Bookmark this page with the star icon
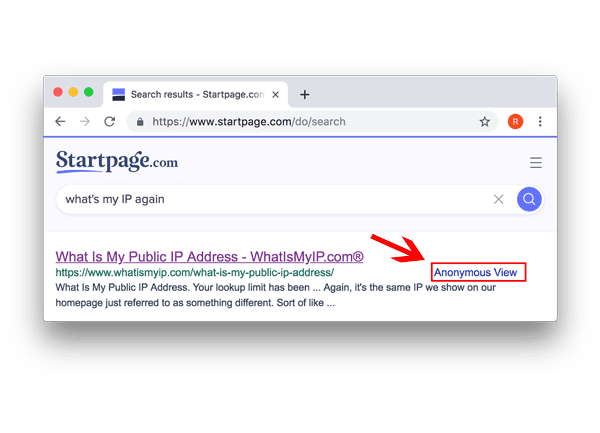 pos(484,122)
